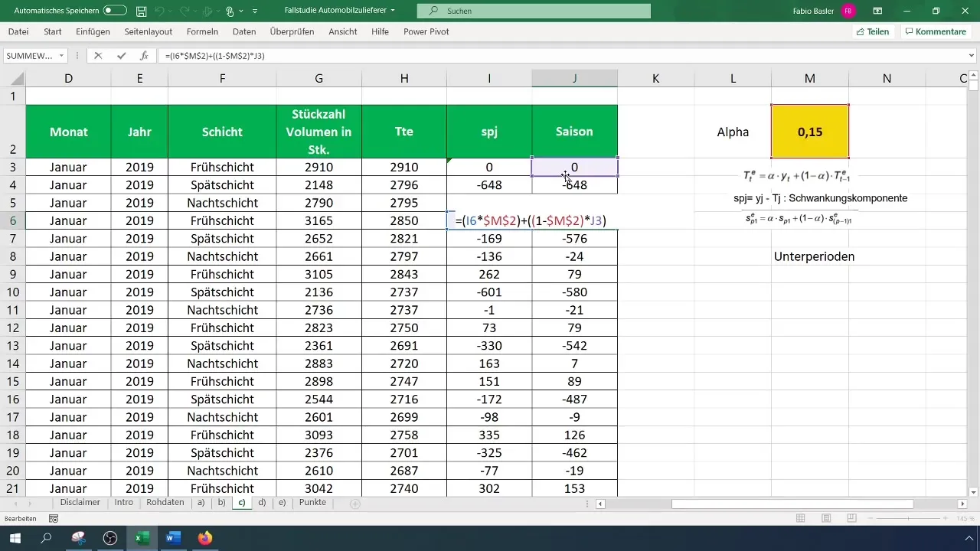Click cell G6 with value 3165
The height and width of the screenshot is (551, 980).
(318, 220)
